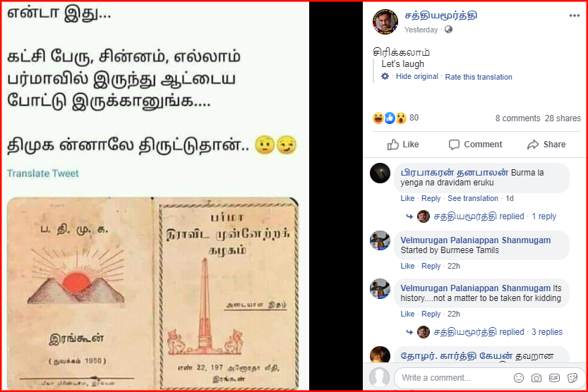Attach a photo using the camera icon
Viewport: 588px width, 392px height.
536,378
